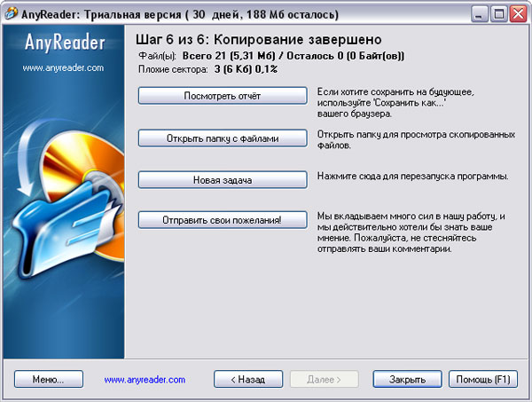
Task: Click description Если хотите сохранить на будущее
Action: point(395,103)
